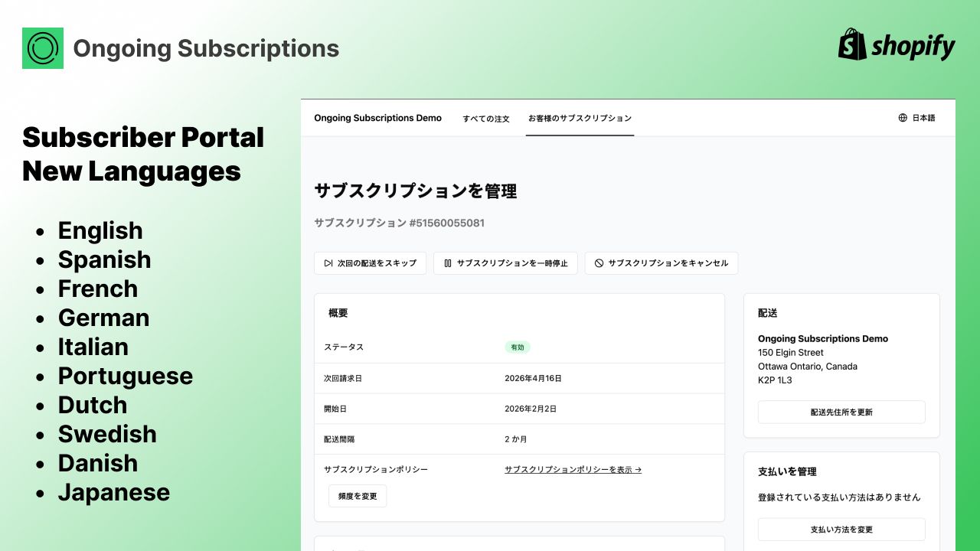Image resolution: width=980 pixels, height=551 pixels.
Task: Click the postal code K2P 1L3
Action: pyautogui.click(x=775, y=380)
